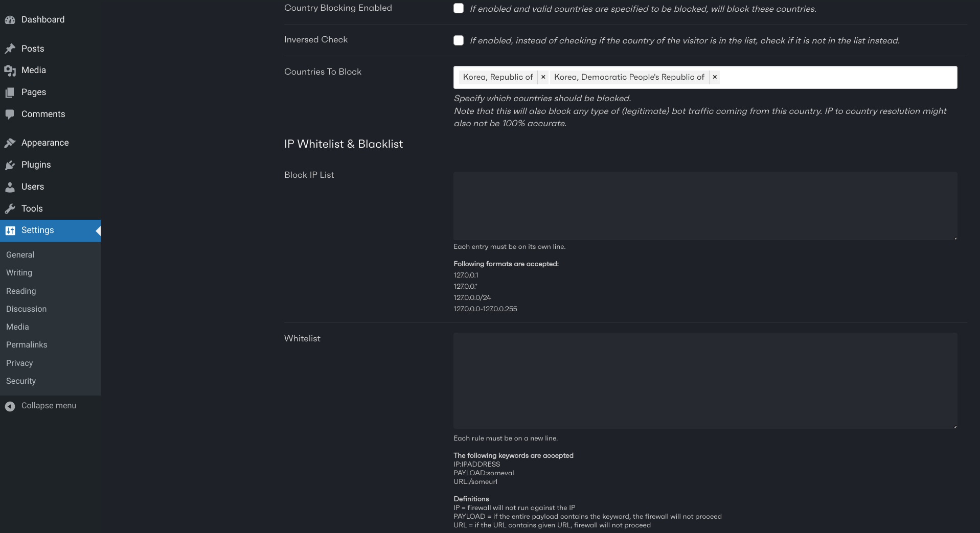Select the Appearance paintbrush icon

(10, 143)
